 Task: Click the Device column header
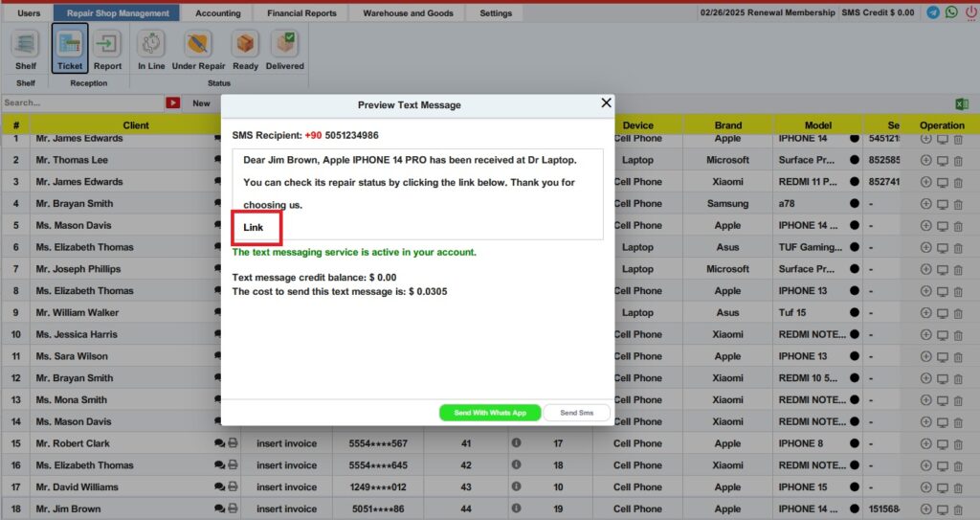point(637,125)
